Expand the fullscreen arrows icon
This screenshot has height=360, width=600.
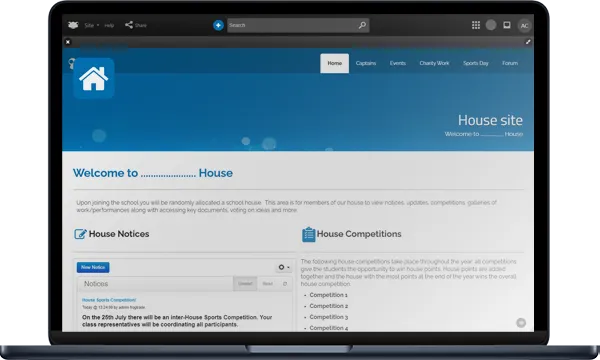(528, 42)
